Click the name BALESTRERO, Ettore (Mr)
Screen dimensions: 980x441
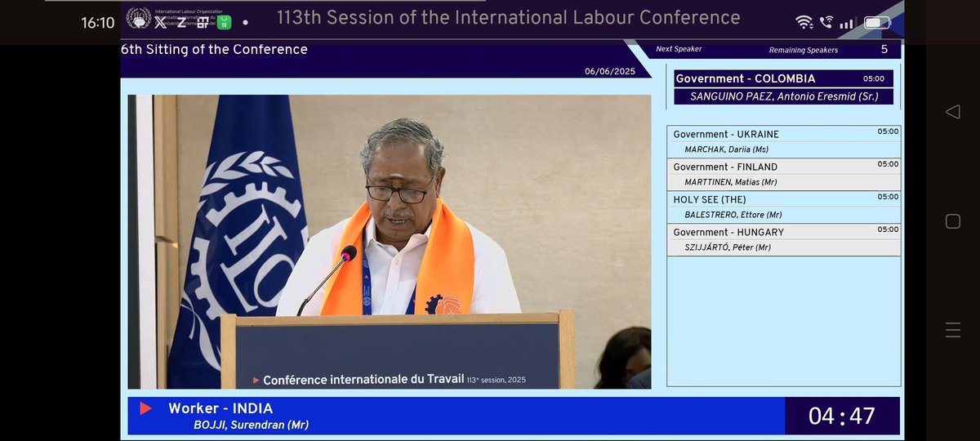[733, 215]
